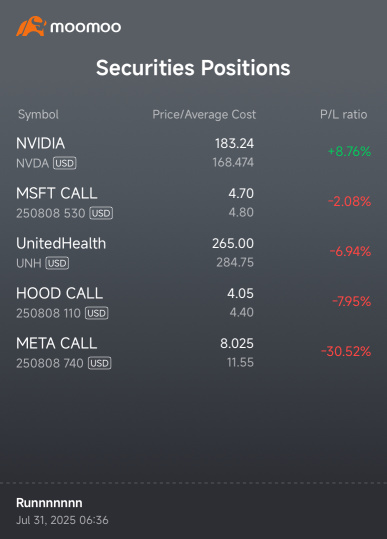This screenshot has width=387, height=539.
Task: Click the Securities Positions title
Action: [193, 67]
